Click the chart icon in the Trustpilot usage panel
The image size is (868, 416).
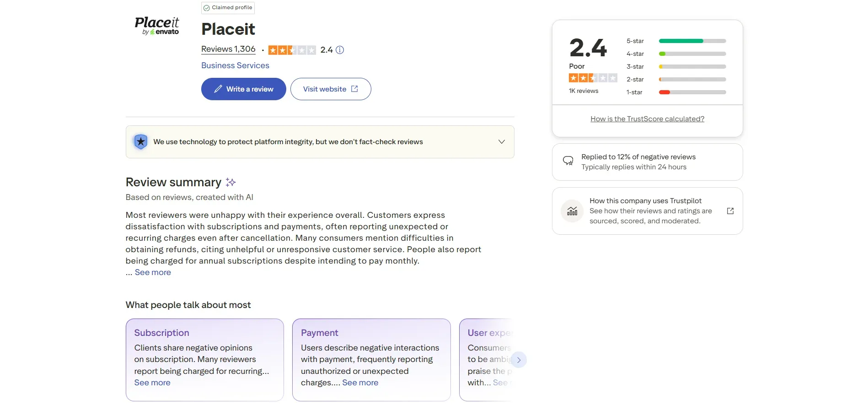click(572, 211)
